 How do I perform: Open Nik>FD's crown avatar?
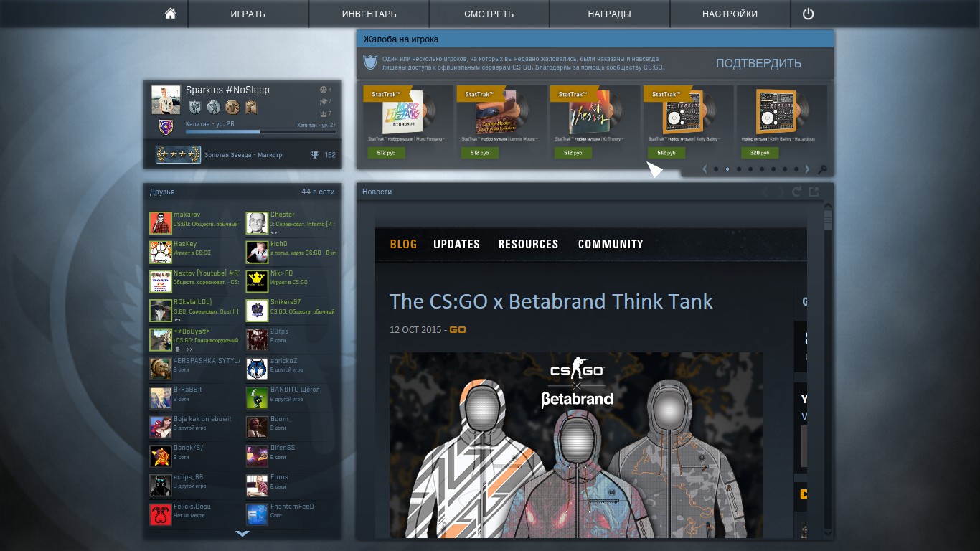257,281
